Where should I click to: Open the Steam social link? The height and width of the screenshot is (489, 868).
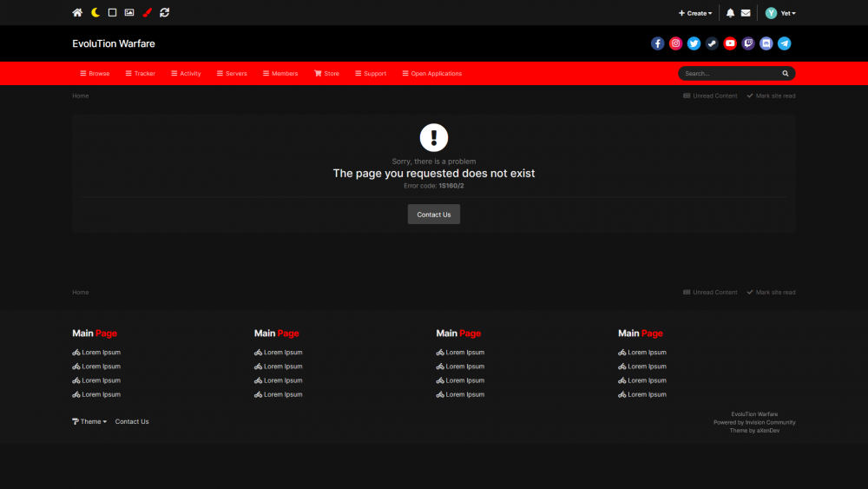click(x=712, y=43)
